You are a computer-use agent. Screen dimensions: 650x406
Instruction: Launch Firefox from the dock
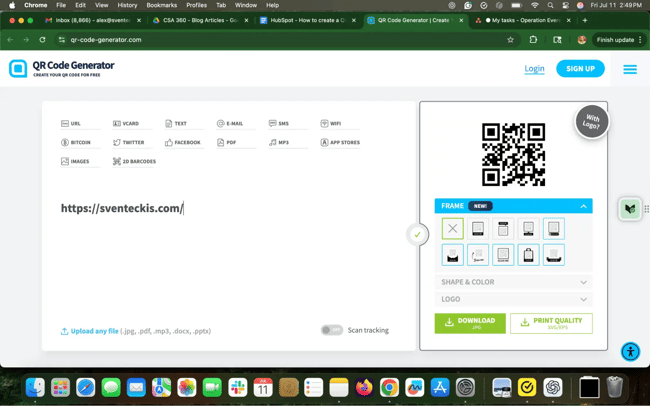point(364,388)
